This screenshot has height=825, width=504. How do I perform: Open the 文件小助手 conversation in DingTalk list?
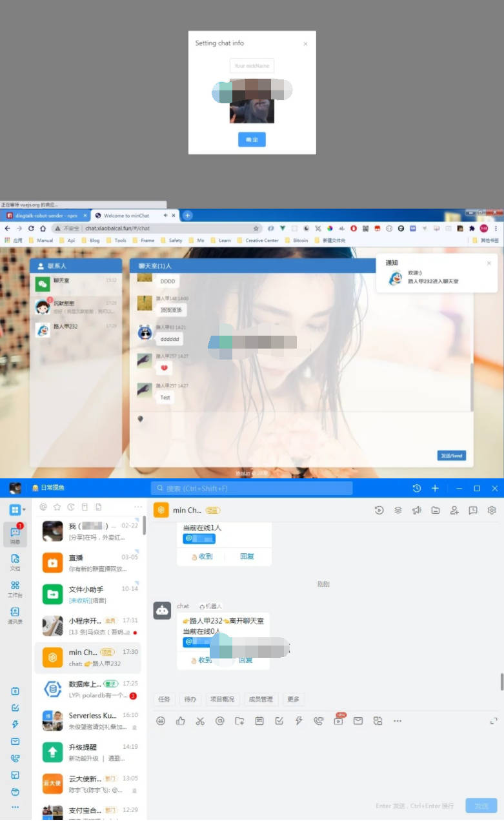(87, 594)
